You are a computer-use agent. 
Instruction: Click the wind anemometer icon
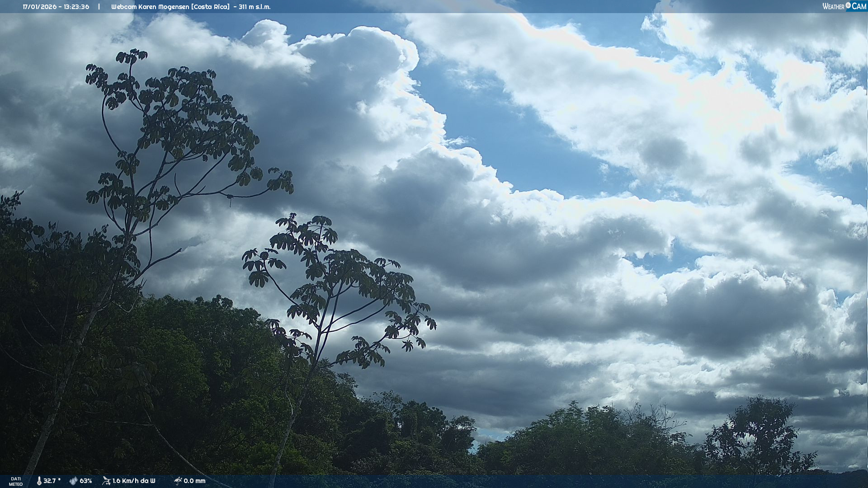[x=106, y=481]
